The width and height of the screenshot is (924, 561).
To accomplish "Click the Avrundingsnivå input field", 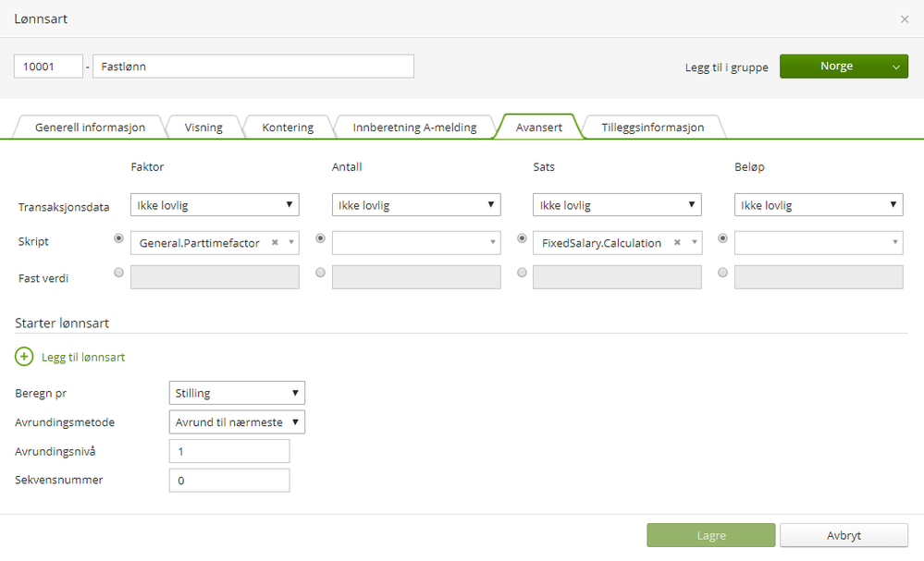I will [x=229, y=451].
